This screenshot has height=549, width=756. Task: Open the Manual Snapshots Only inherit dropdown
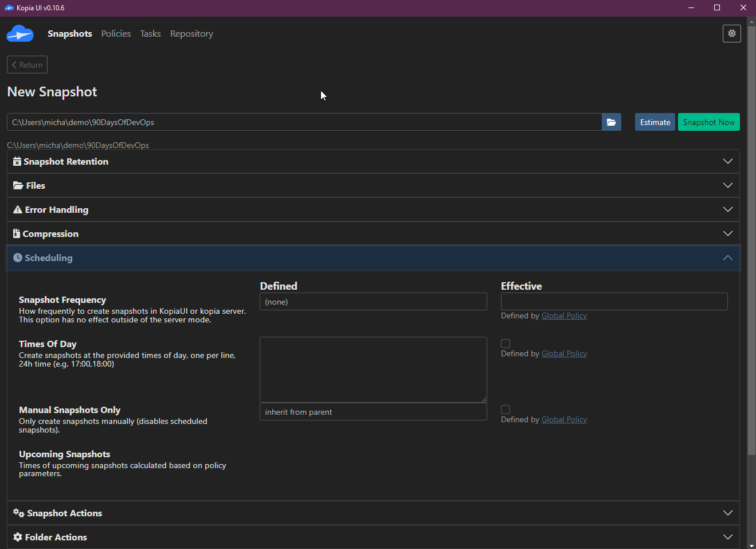click(x=373, y=412)
